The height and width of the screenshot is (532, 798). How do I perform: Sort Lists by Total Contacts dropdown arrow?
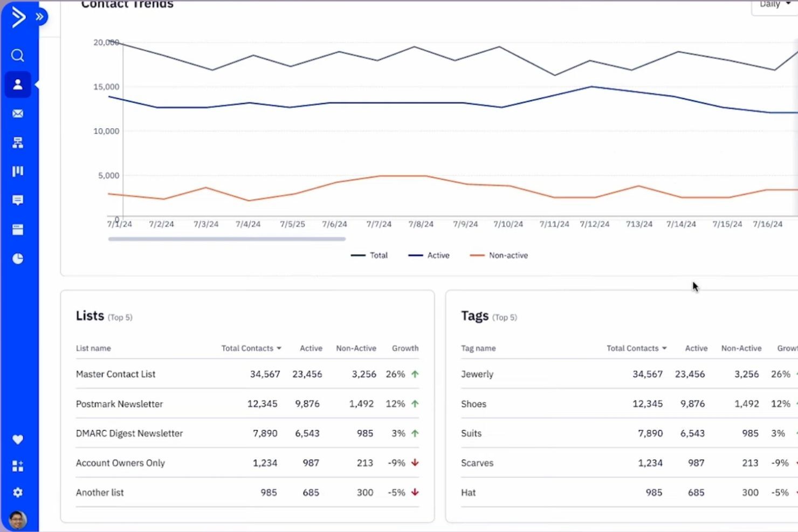pos(279,348)
